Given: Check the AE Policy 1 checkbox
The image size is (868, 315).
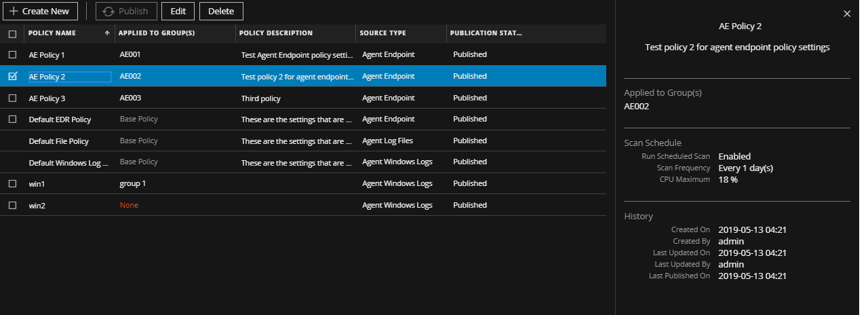Looking at the screenshot, I should (12, 54).
